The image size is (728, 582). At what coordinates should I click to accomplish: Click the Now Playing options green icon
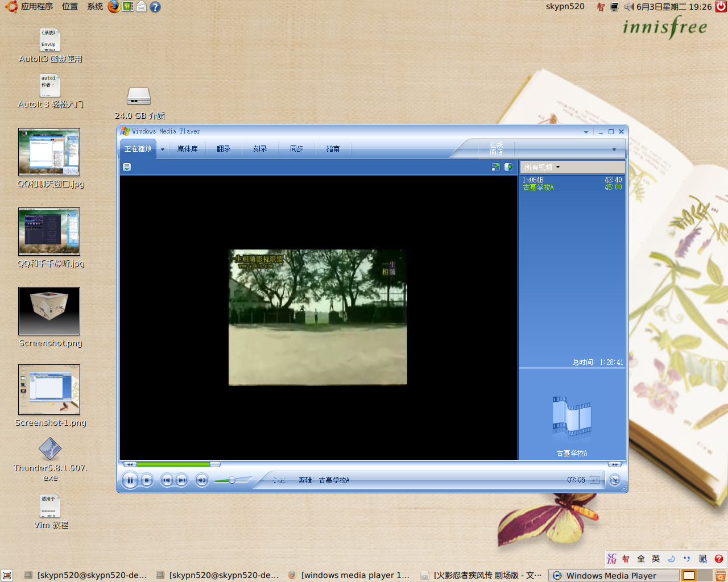[x=127, y=167]
